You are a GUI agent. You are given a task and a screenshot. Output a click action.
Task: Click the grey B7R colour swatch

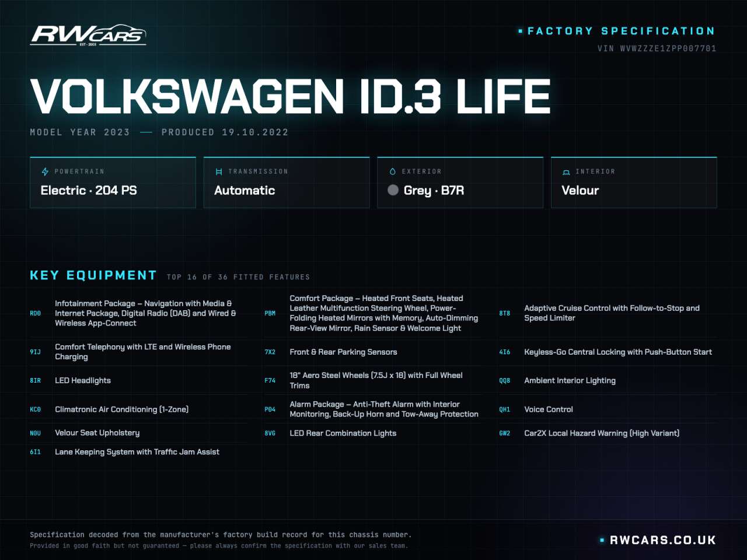(393, 190)
